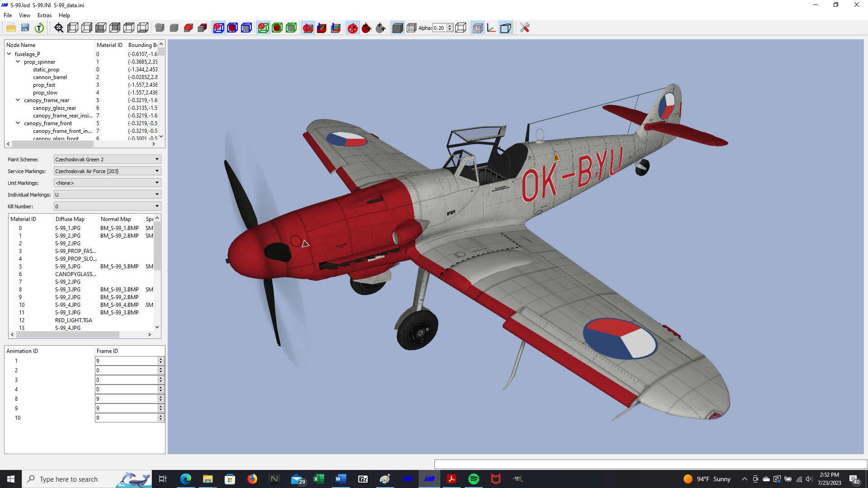This screenshot has width=868, height=488.
Task: Click the gray cube with red no-sign
Action: tap(189, 28)
